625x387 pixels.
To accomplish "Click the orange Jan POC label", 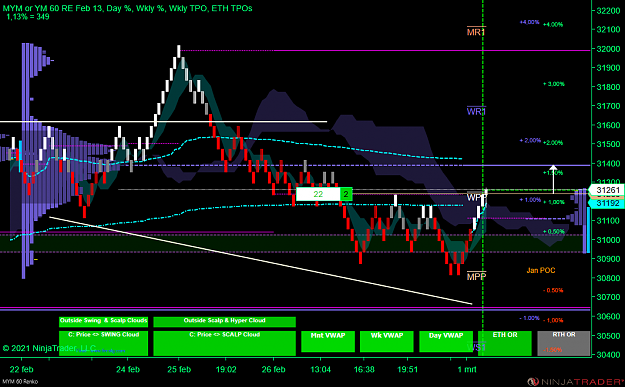I will point(540,271).
